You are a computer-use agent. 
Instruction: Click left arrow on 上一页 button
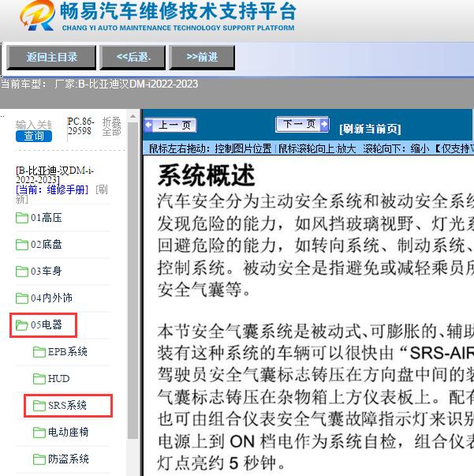point(149,125)
